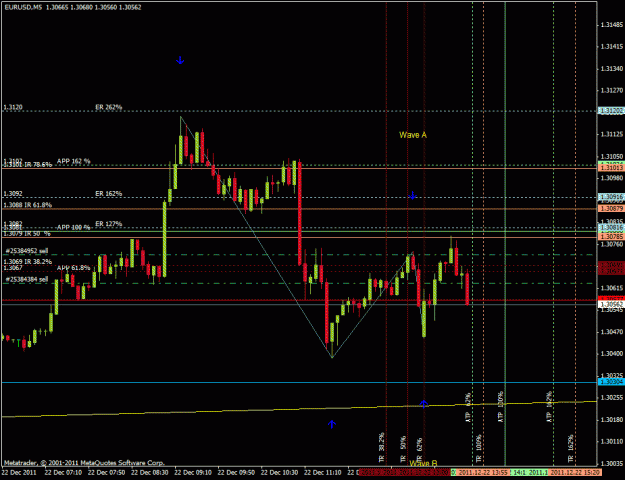
Task: Select the 'APP 100 %' label
Action: point(74,227)
